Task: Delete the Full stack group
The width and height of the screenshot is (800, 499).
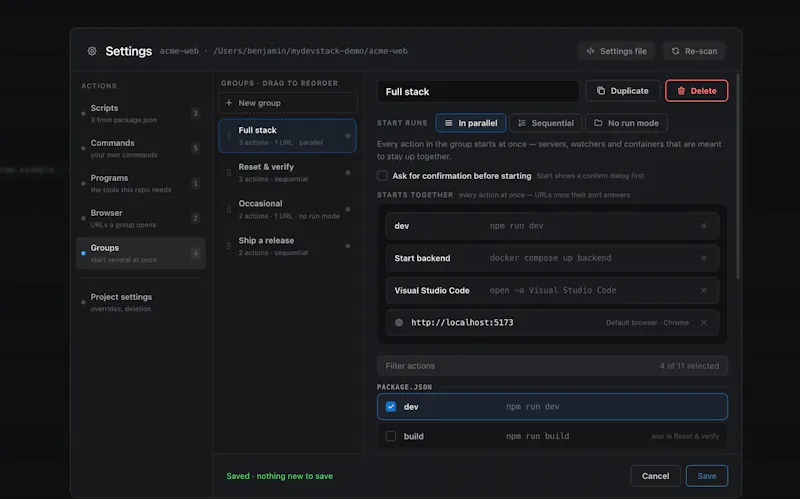Action: pyautogui.click(x=696, y=91)
